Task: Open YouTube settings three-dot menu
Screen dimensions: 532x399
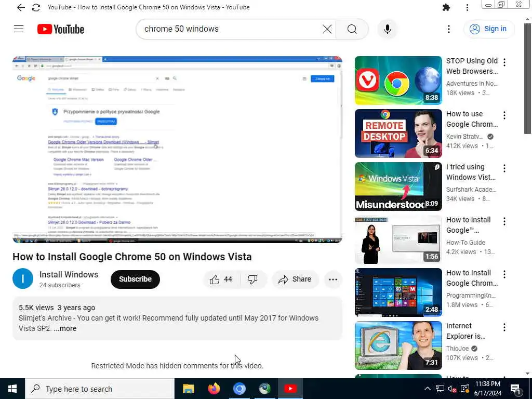Action: point(448,29)
